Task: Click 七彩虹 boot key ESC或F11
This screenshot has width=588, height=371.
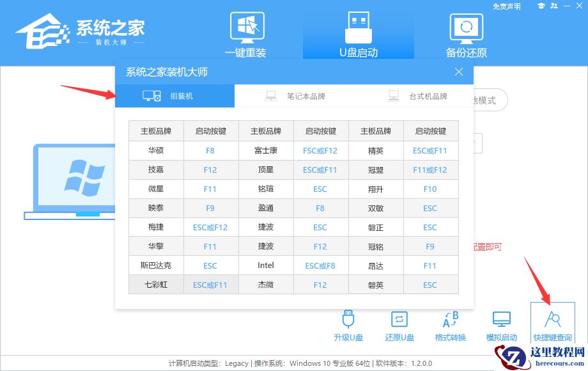Action: pos(210,284)
